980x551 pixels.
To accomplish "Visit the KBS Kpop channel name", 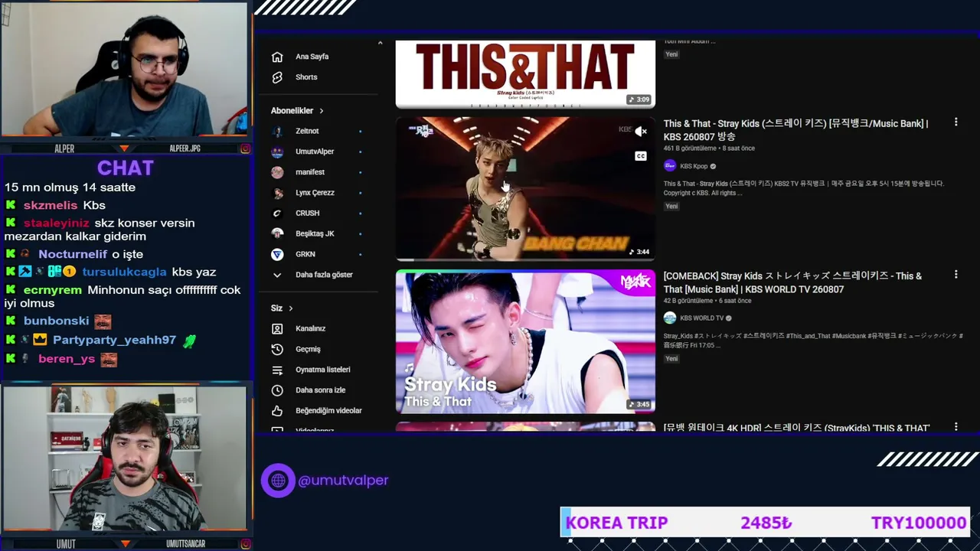I will point(694,166).
